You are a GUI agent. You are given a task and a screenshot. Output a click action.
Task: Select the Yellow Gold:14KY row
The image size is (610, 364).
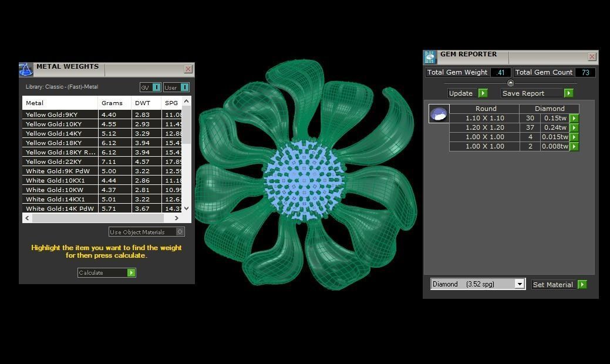pyautogui.click(x=102, y=133)
